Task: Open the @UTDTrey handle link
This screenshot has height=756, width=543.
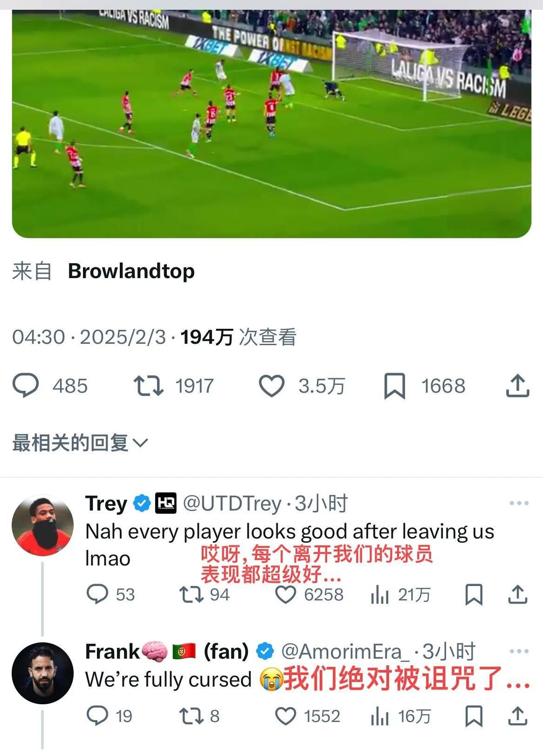Action: coord(232,504)
